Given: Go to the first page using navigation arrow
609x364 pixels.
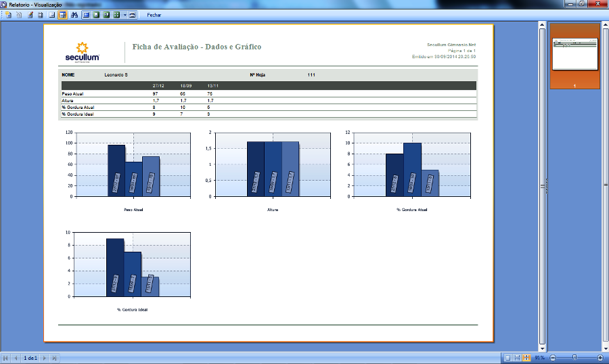Looking at the screenshot, I should point(6,357).
